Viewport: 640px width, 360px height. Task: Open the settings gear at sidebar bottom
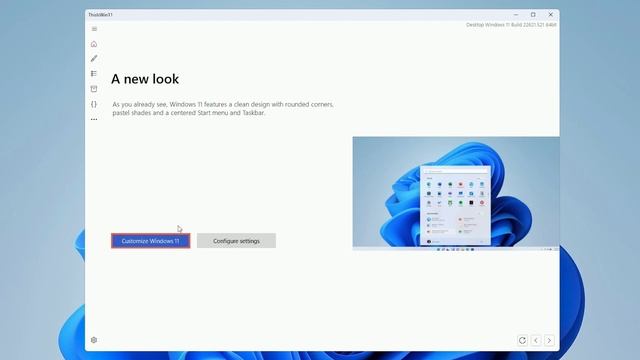coord(94,340)
